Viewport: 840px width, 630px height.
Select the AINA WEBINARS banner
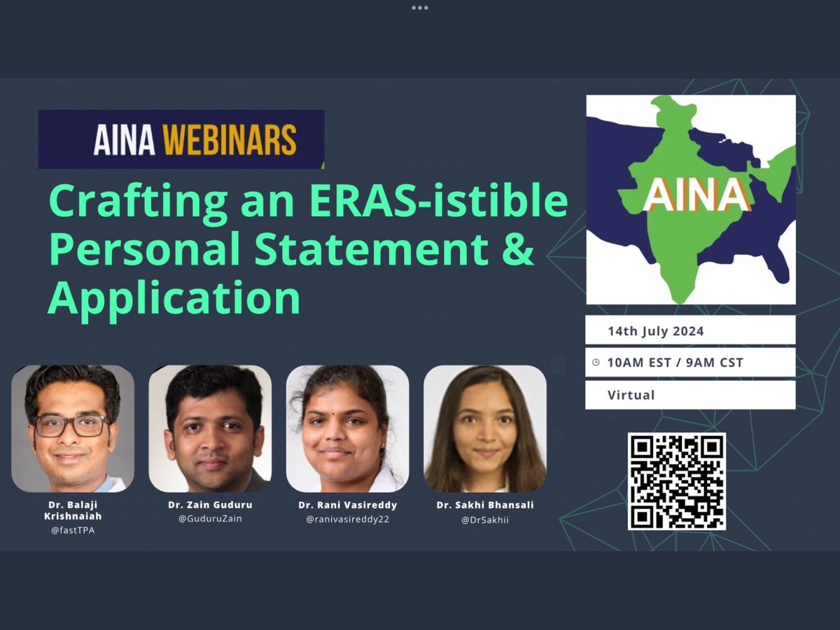tap(181, 139)
